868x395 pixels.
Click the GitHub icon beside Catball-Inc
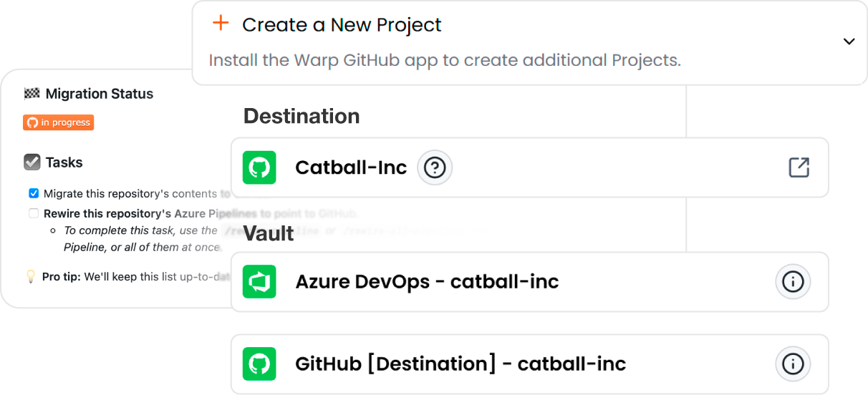pyautogui.click(x=259, y=167)
